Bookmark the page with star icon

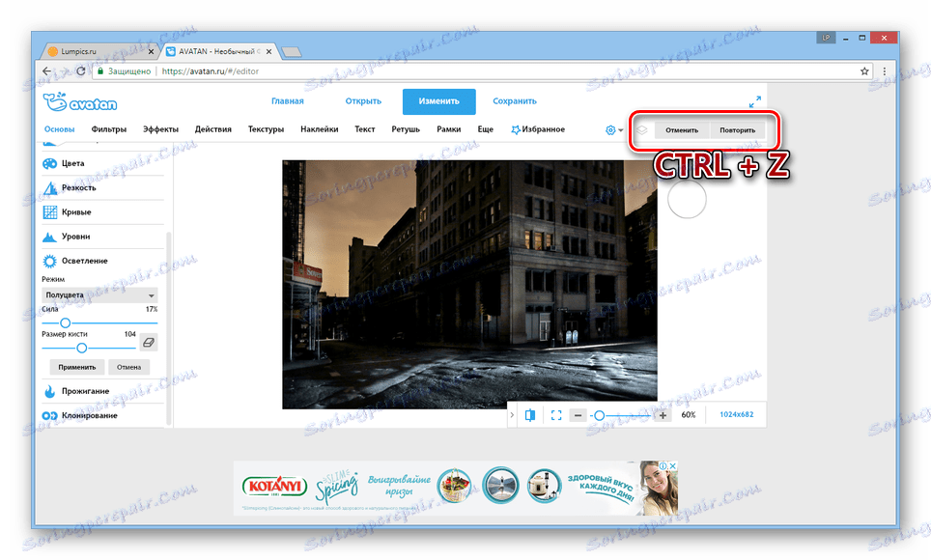coord(864,71)
